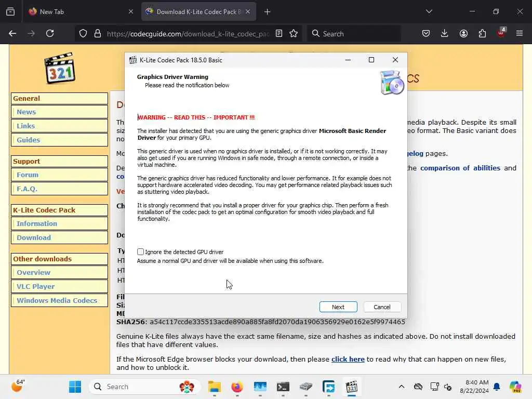
Task: Go forward one page in Firefox
Action: point(31,33)
